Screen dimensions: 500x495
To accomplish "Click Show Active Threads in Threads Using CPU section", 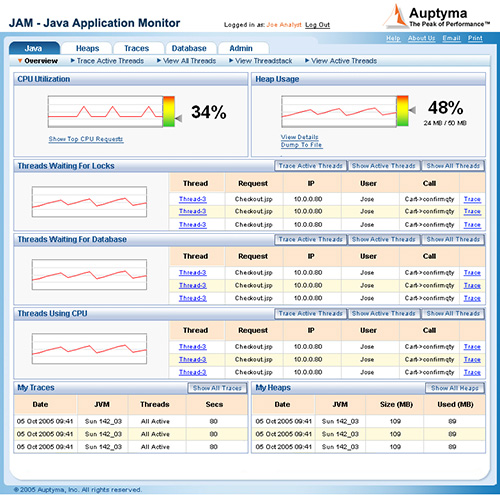I will click(384, 313).
